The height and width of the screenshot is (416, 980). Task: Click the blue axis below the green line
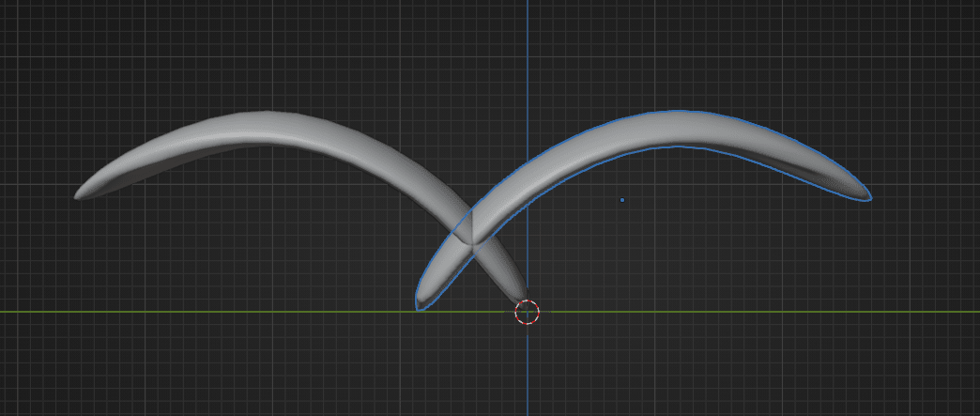point(528,376)
